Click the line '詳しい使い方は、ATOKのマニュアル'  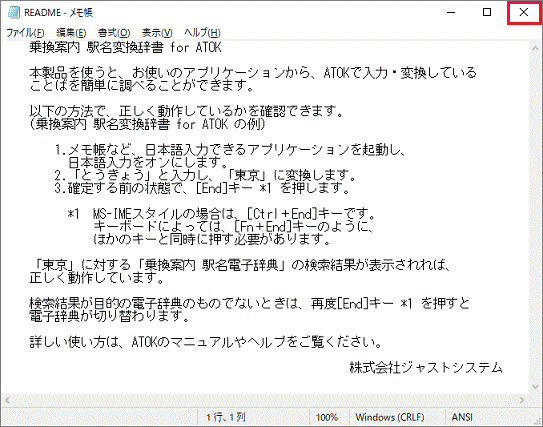(x=206, y=342)
